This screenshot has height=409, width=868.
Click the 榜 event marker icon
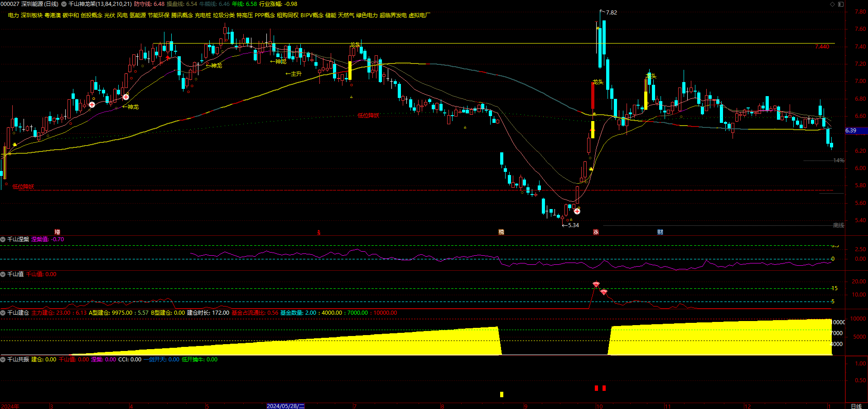pos(501,232)
